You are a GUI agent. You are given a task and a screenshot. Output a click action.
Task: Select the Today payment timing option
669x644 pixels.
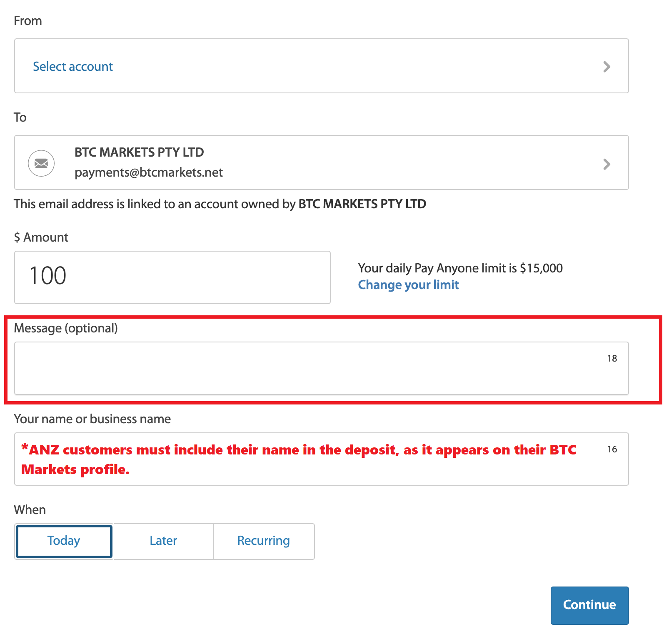[64, 541]
